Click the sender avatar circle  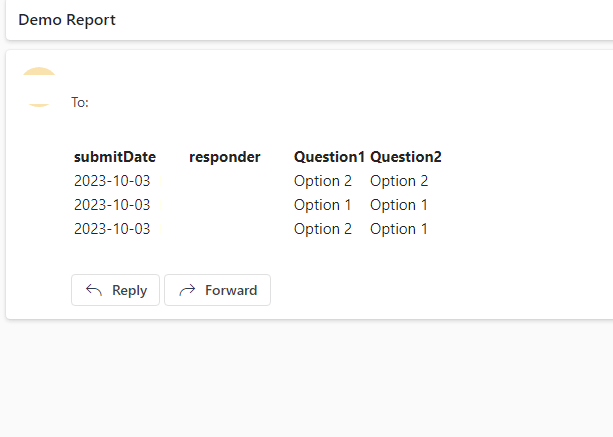(x=39, y=87)
